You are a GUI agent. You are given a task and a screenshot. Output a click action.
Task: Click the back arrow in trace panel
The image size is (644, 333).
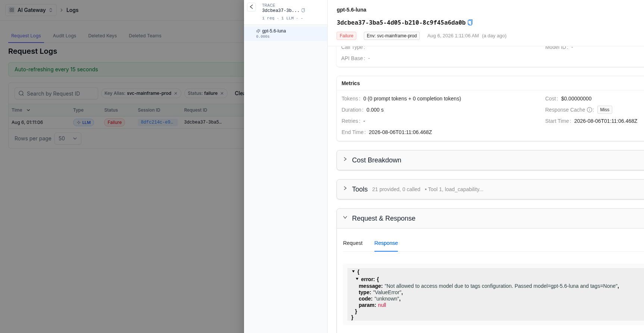point(251,7)
